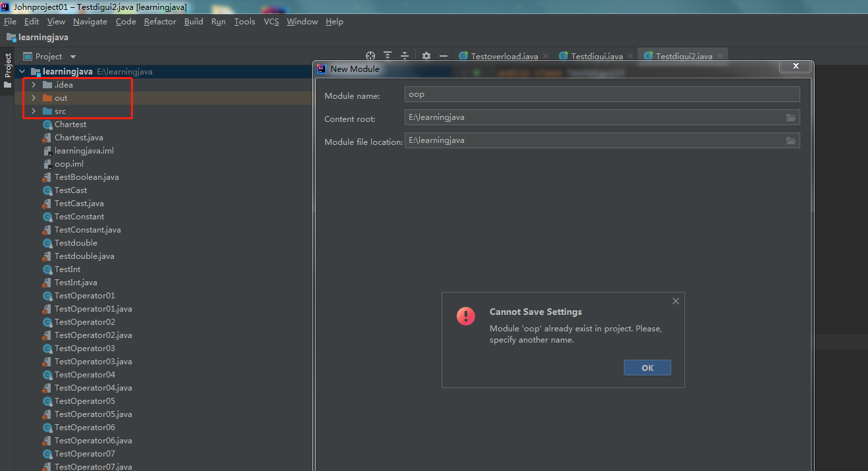Screen dimensions: 868x471
Task: Open the Navigate menu
Action: (x=90, y=22)
